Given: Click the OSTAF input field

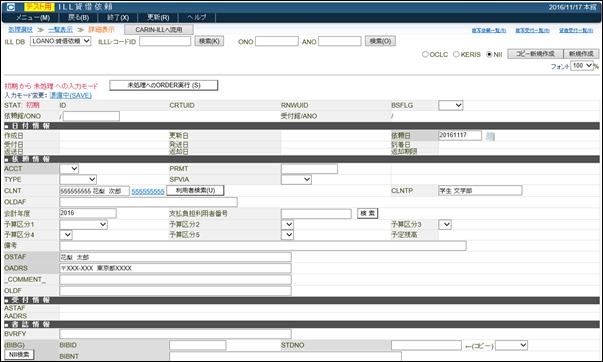Looking at the screenshot, I should click(175, 257).
